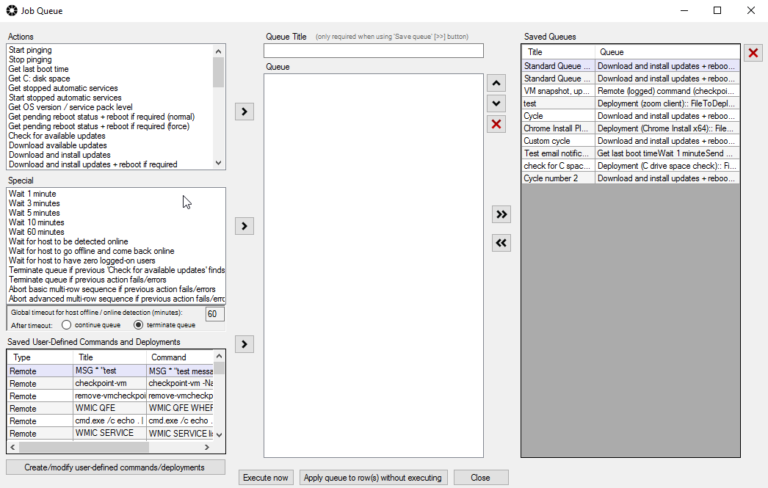
Task: Click the arrow to add user-defined command to queue
Action: (x=245, y=344)
